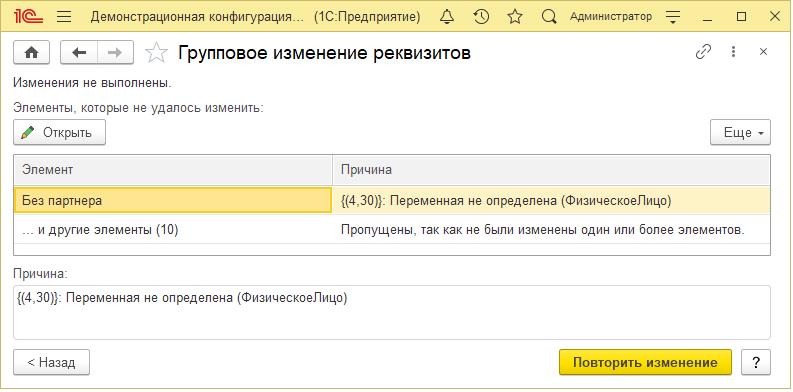This screenshot has width=793, height=392.
Task: Maximize the 1C window
Action: pyautogui.click(x=741, y=17)
